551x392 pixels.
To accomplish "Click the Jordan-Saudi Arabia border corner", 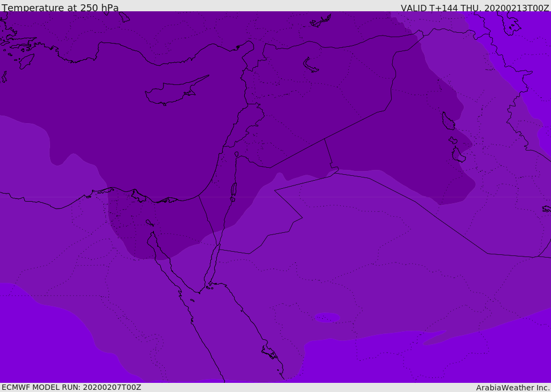I will coord(302,218).
